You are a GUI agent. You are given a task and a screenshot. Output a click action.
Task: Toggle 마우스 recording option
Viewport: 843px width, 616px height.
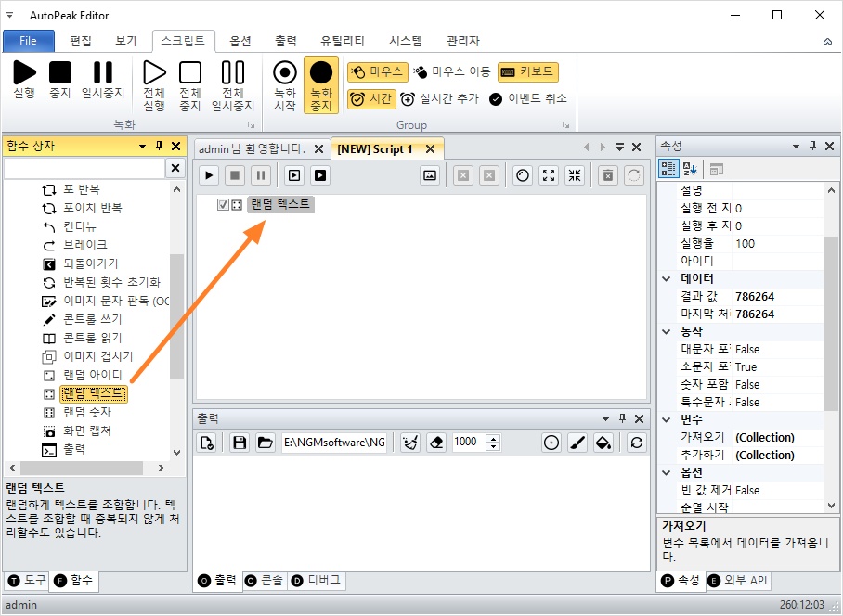click(x=378, y=71)
